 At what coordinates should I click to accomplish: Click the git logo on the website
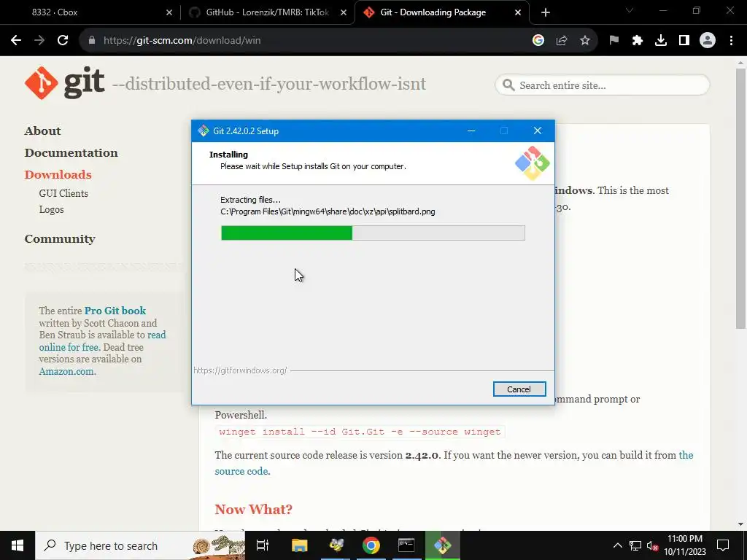[65, 83]
